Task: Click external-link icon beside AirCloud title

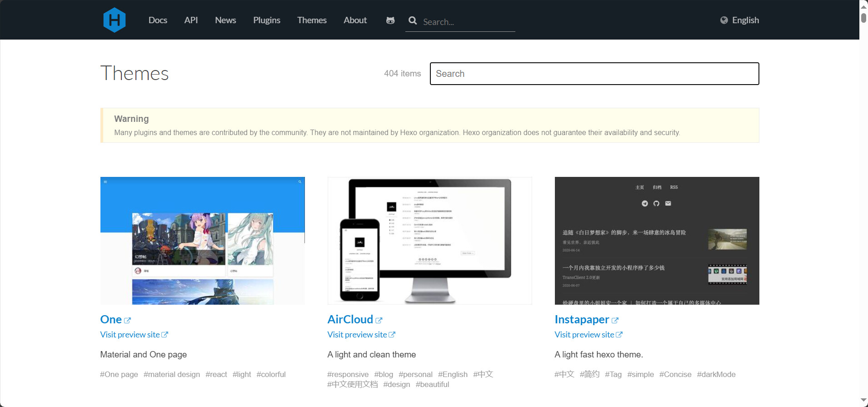Action: pyautogui.click(x=379, y=320)
